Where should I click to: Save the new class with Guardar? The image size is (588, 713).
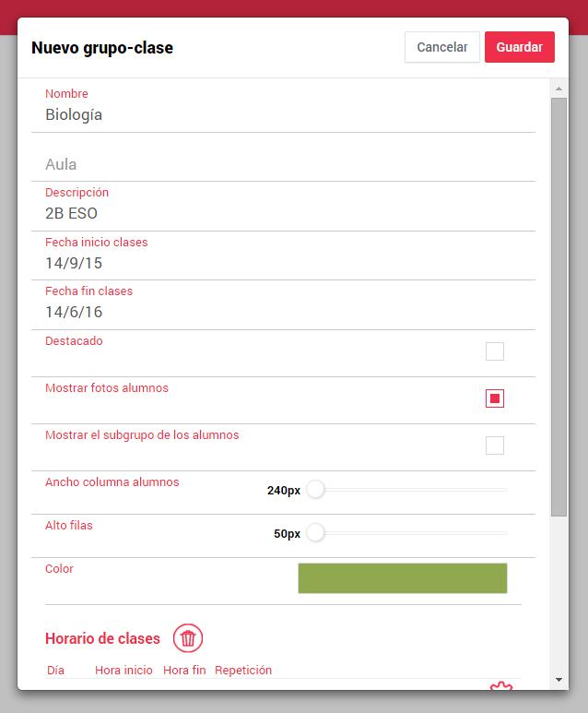[x=520, y=47]
